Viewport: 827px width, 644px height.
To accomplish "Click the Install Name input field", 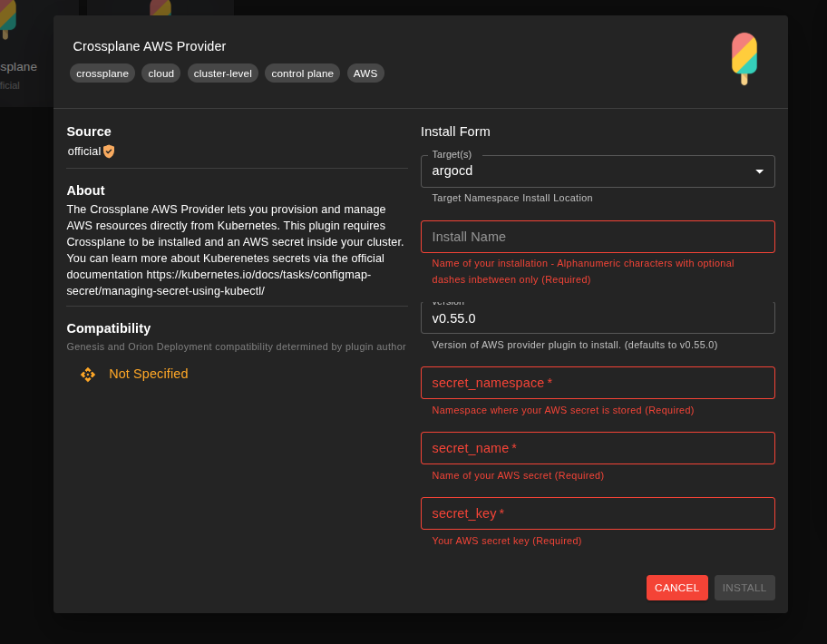I will click(x=598, y=236).
